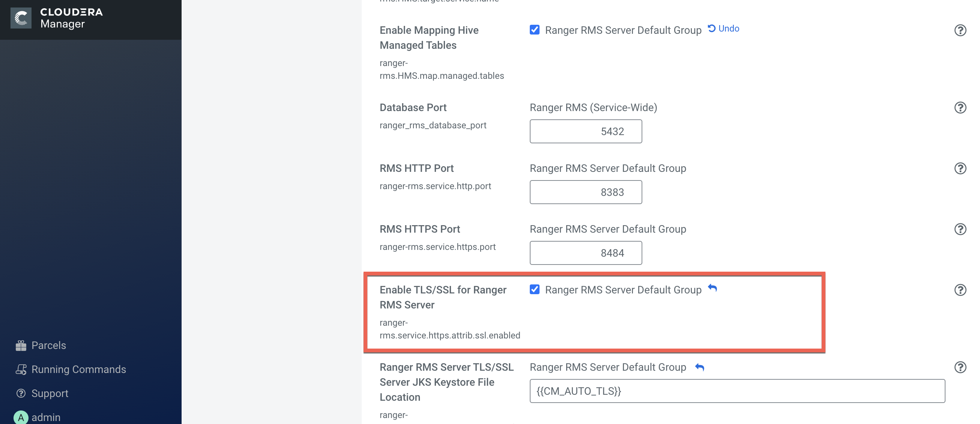Click the Database Port input field
Image resolution: width=980 pixels, height=424 pixels.
pyautogui.click(x=586, y=131)
